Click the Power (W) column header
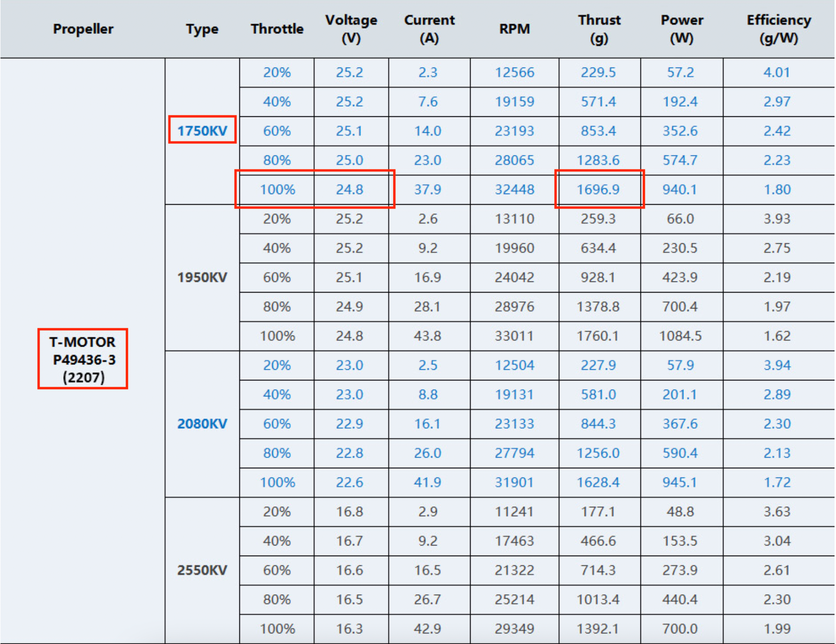This screenshot has width=836, height=644. [x=682, y=29]
